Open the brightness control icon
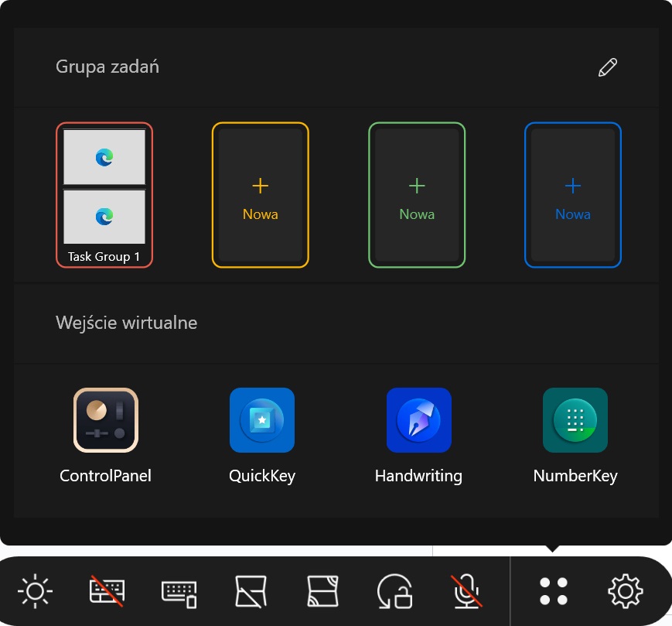Viewport: 672px width, 626px height. click(35, 592)
